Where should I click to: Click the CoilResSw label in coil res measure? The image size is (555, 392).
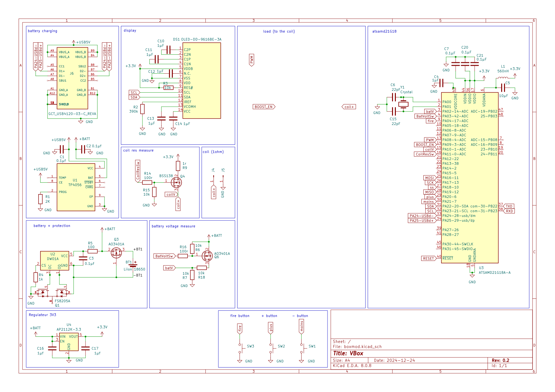tap(138, 171)
